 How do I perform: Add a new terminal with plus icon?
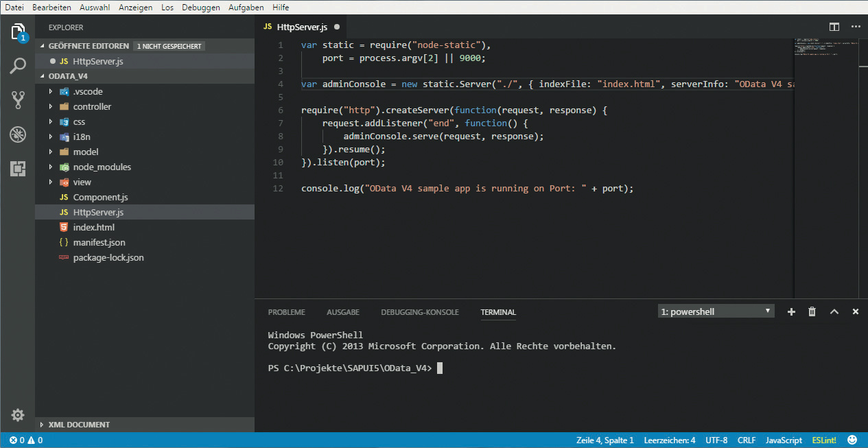point(791,311)
